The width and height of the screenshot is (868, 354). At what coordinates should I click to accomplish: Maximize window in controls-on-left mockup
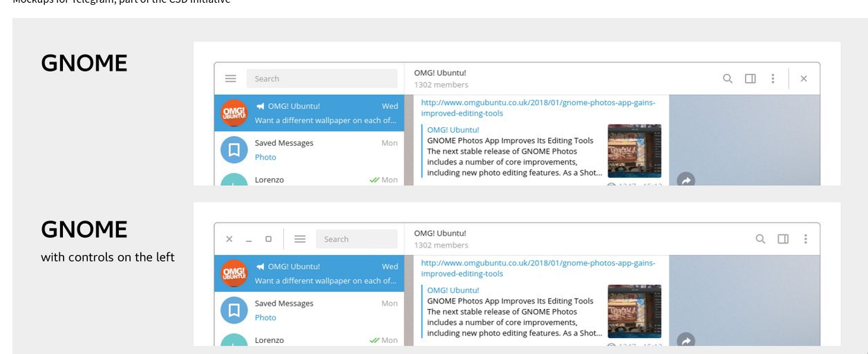[x=268, y=239]
